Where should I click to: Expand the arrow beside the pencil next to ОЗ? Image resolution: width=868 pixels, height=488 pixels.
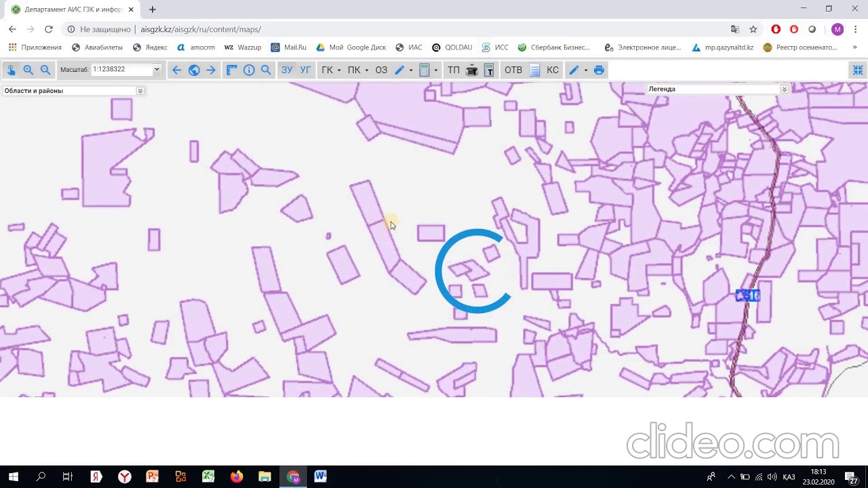coord(410,70)
